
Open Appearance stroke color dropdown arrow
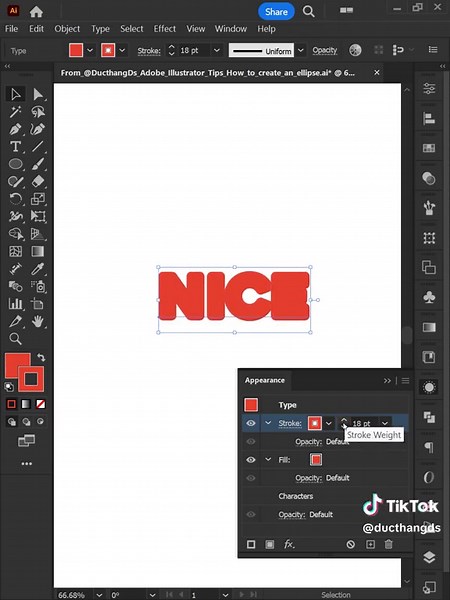coord(329,423)
